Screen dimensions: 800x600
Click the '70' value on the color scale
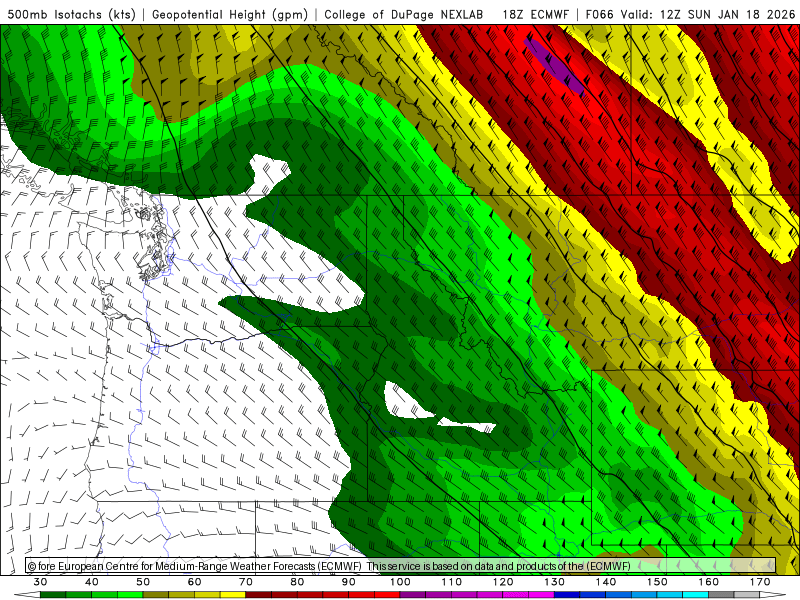pos(246,582)
